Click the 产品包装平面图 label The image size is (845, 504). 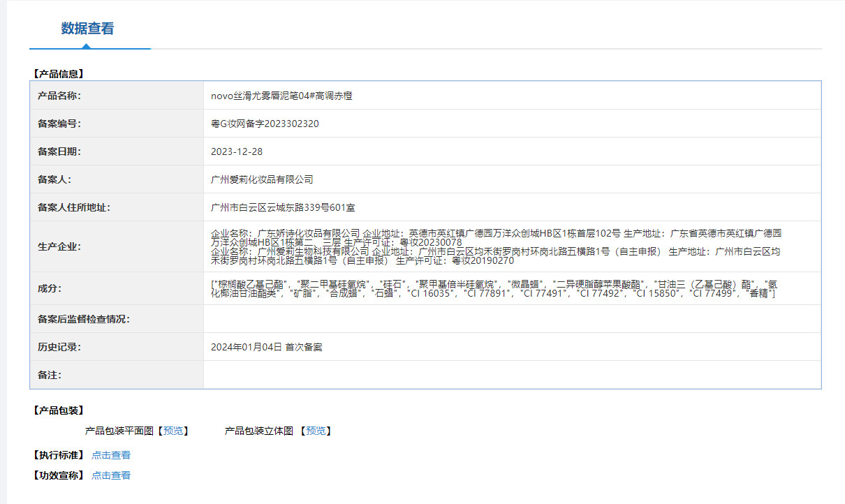click(119, 431)
